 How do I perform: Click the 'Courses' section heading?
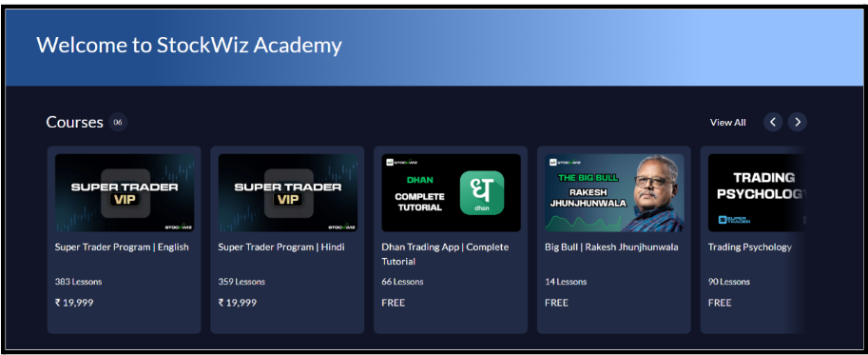coord(75,122)
